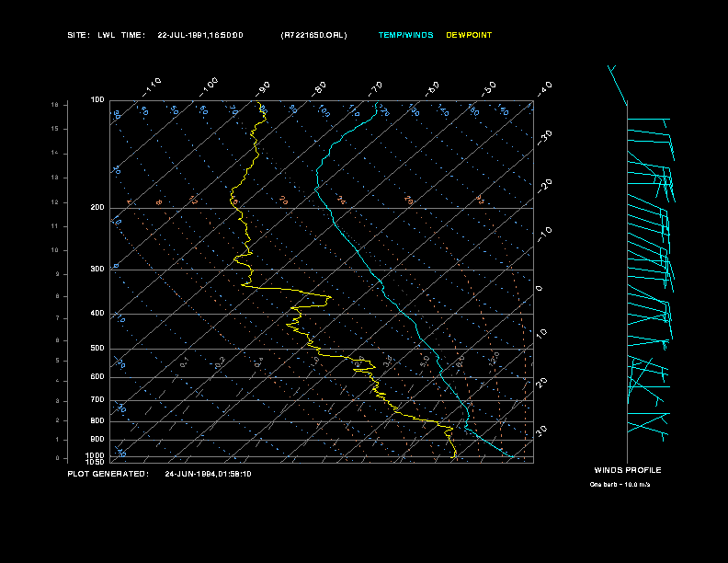Viewport: 728px width, 563px height.
Task: Click the "-70" isotherm label at top
Action: click(376, 88)
